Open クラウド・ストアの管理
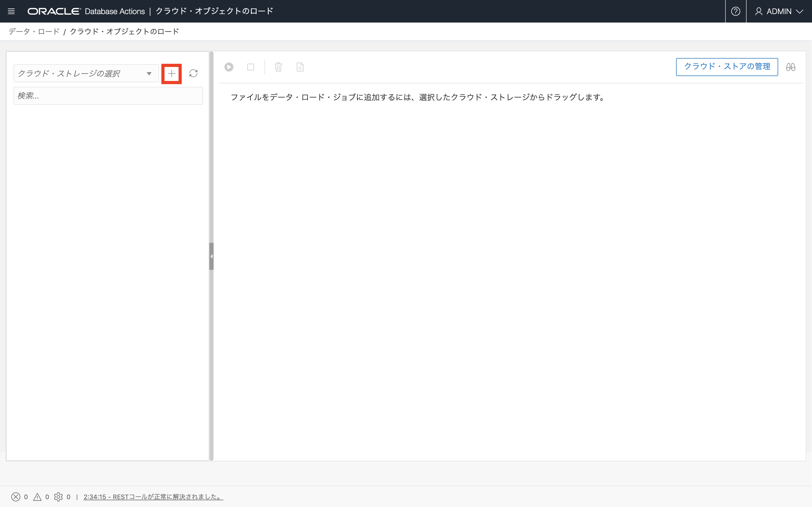The image size is (812, 507). (x=727, y=67)
